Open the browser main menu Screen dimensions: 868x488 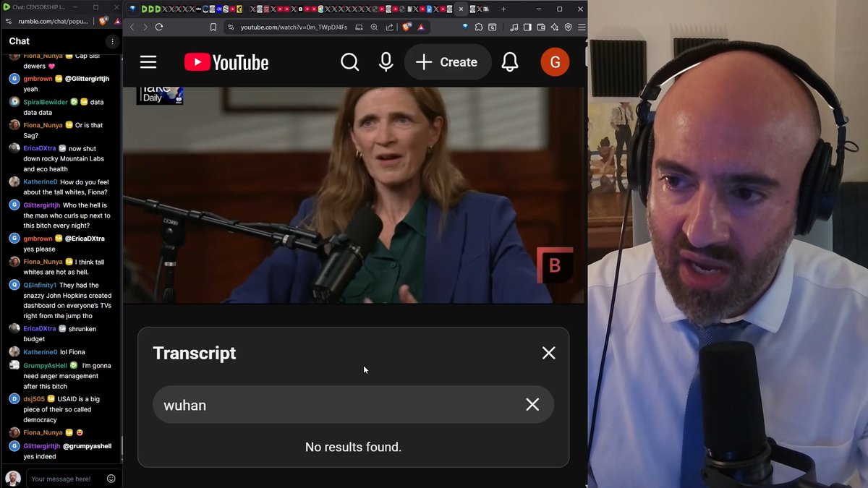(x=582, y=27)
